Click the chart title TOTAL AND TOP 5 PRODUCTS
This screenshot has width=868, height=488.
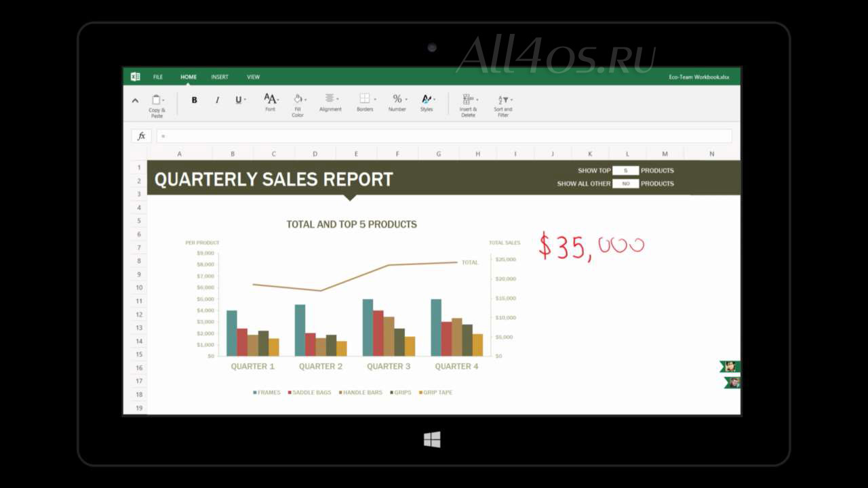pyautogui.click(x=351, y=224)
